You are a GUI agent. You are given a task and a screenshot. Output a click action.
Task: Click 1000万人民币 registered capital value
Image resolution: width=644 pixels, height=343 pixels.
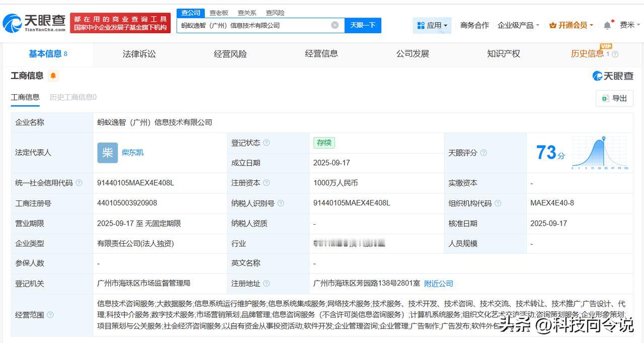point(335,183)
